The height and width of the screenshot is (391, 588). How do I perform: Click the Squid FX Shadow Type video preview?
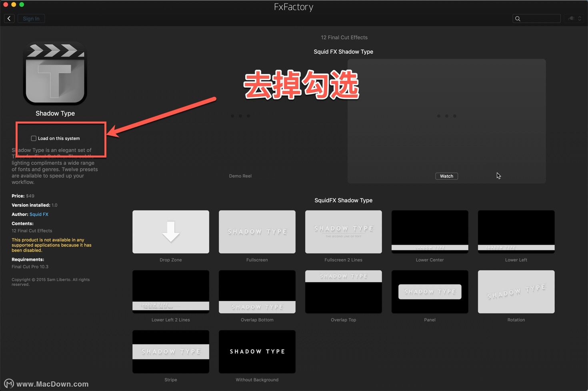point(446,121)
